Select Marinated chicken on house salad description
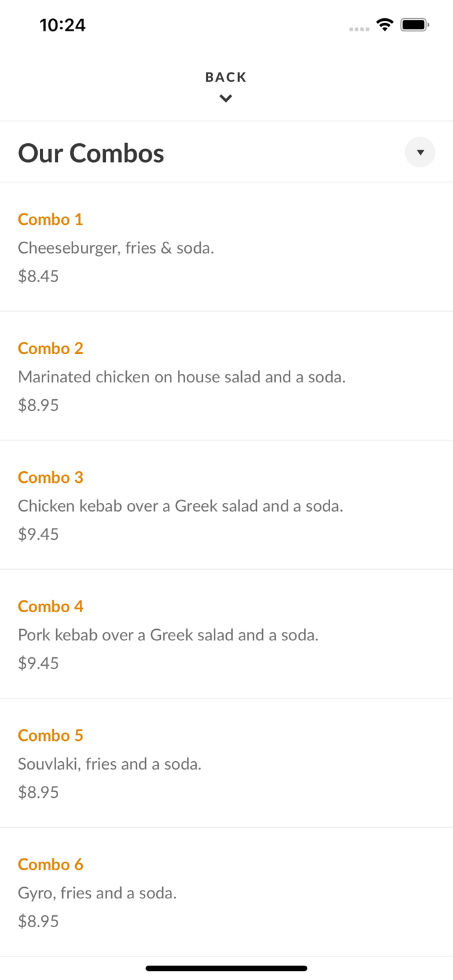This screenshot has height=980, width=453. [182, 377]
